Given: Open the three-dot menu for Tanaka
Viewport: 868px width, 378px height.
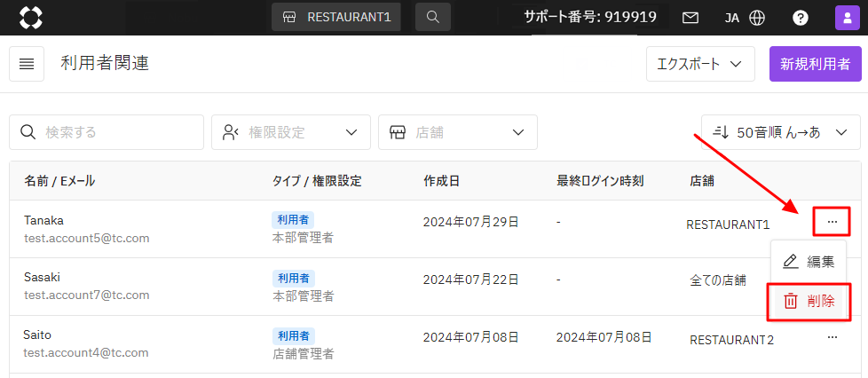Looking at the screenshot, I should pos(832,221).
